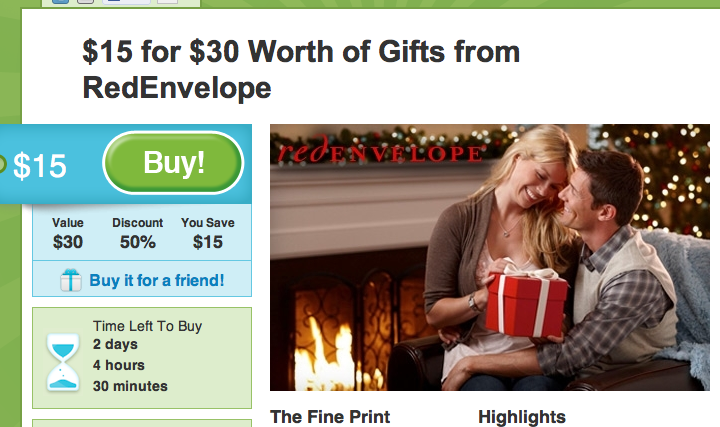Click the Buy it for a friend! link
The width and height of the screenshot is (720, 427).
157,280
